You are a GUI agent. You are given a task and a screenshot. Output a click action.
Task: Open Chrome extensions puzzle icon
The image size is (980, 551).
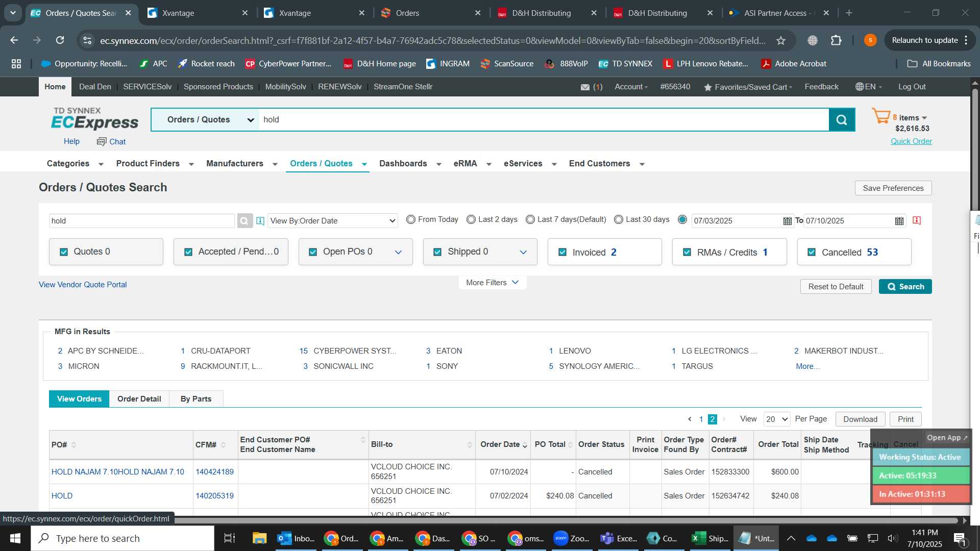click(836, 40)
